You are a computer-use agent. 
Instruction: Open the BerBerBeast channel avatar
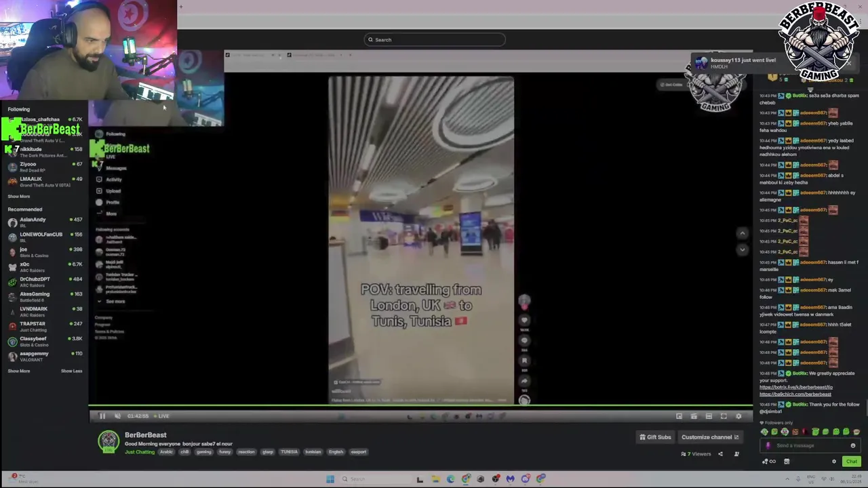pos(108,442)
